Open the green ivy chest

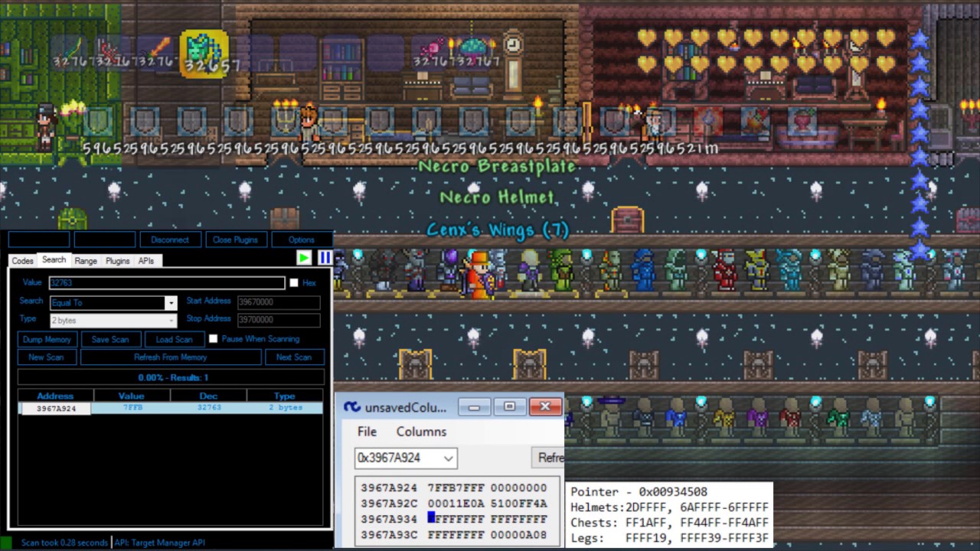point(72,219)
